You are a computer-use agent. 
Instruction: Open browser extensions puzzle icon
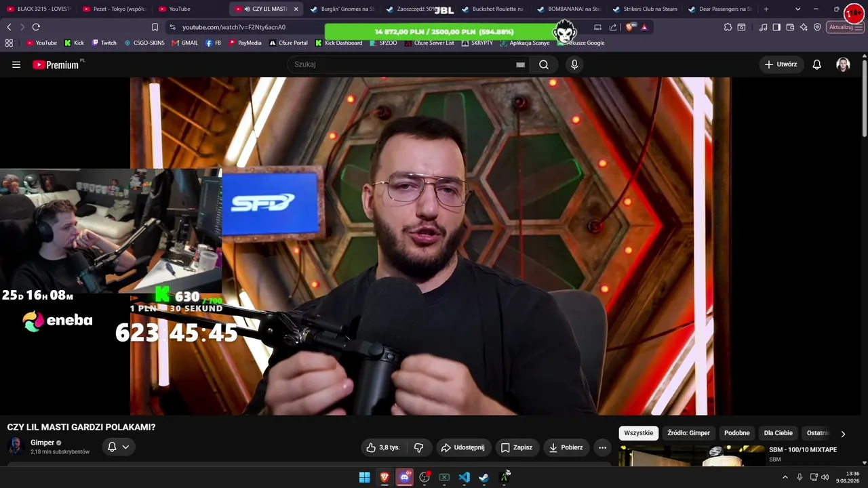pos(728,27)
